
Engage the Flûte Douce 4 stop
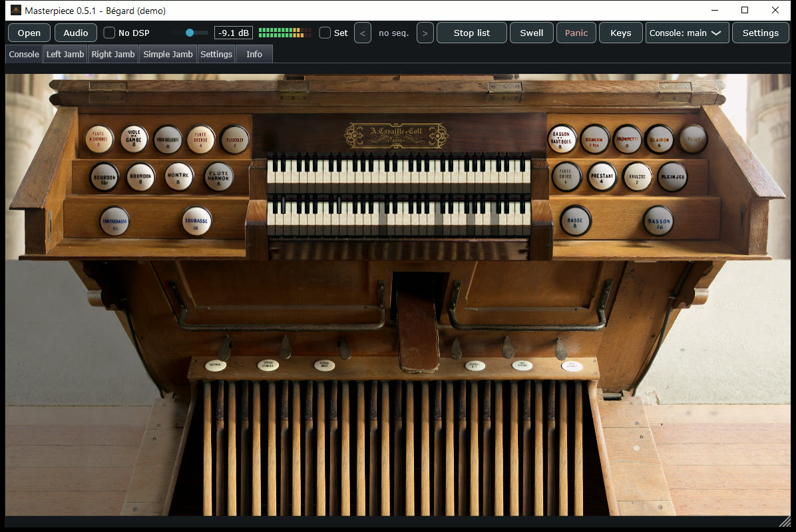(566, 176)
